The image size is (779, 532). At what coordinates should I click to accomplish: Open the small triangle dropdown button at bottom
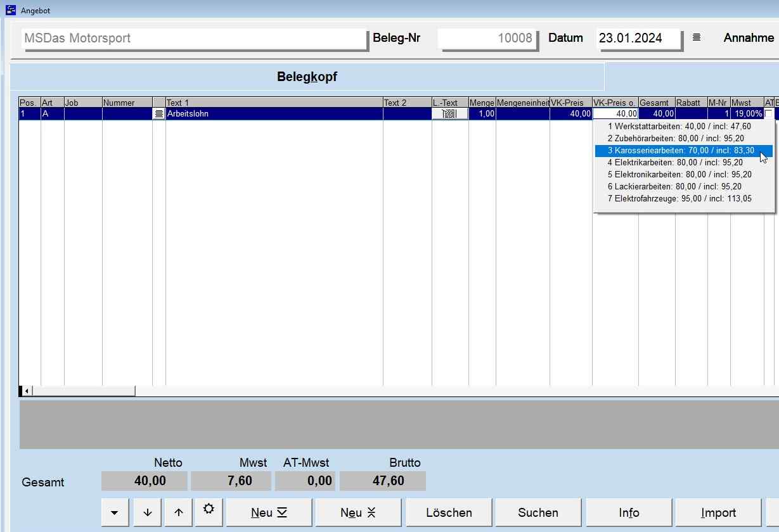point(115,512)
